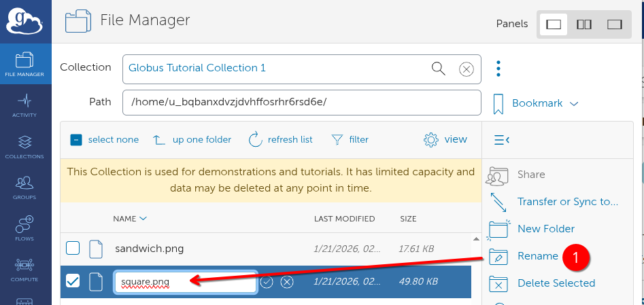Click the Path input field
Screen dimensions: 644x305
301,103
